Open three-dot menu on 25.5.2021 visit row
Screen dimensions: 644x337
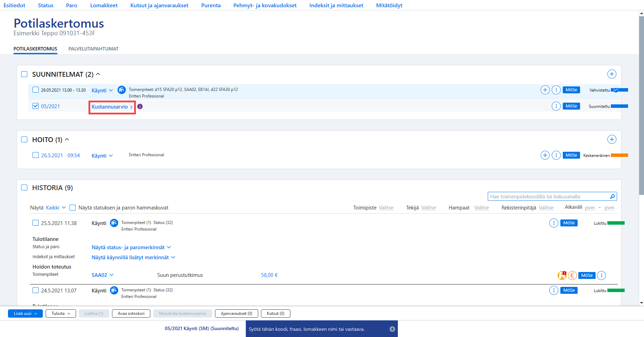pos(553,223)
